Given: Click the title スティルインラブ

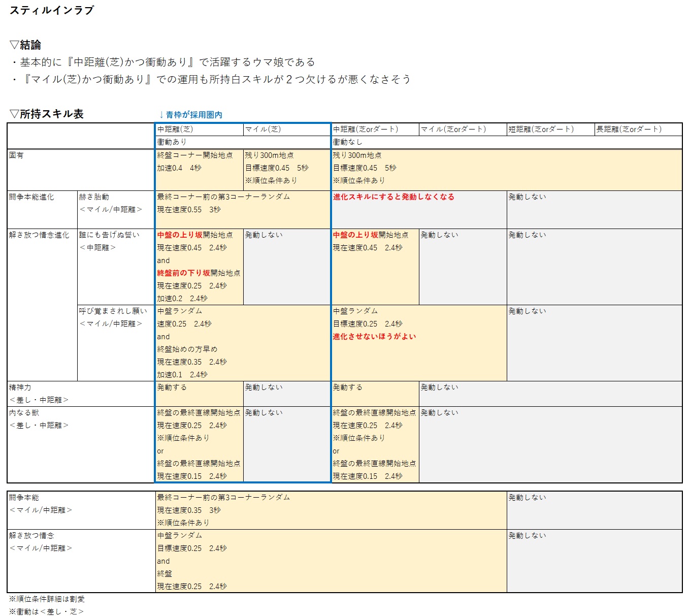Looking at the screenshot, I should pos(52,10).
